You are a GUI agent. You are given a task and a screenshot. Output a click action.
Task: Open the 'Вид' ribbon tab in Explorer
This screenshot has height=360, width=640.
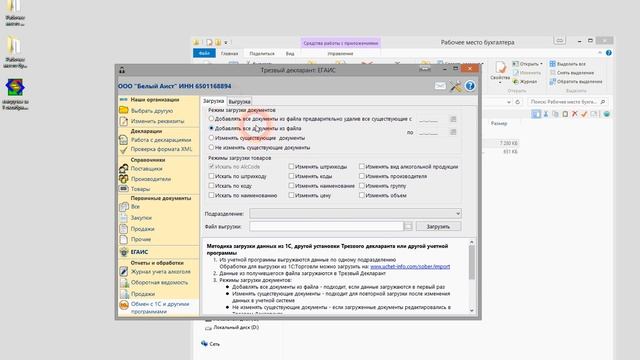[290, 53]
